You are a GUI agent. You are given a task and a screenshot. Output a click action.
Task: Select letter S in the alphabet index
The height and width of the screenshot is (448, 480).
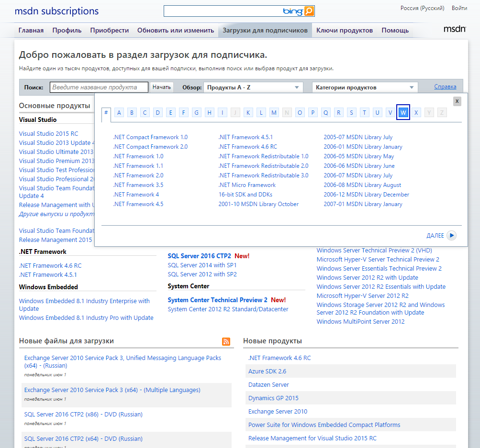[351, 112]
